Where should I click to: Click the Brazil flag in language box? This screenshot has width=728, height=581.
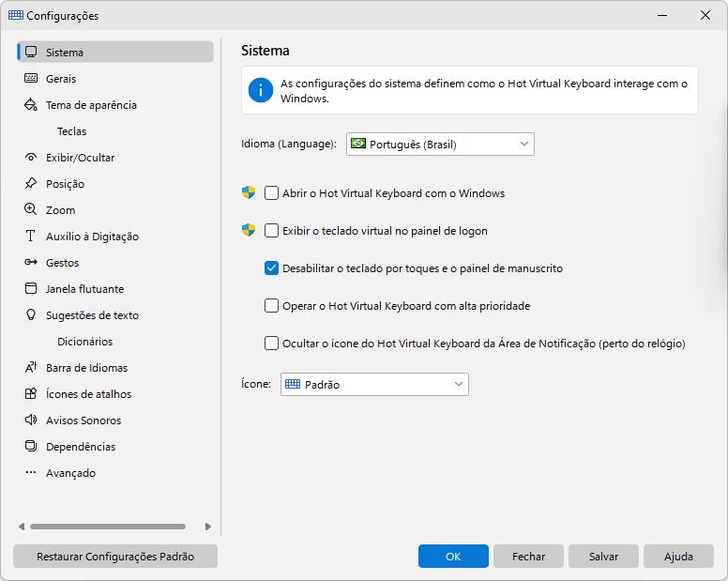(358, 144)
